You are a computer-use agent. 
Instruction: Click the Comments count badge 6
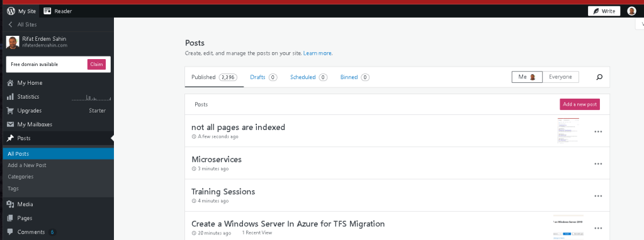tap(52, 232)
